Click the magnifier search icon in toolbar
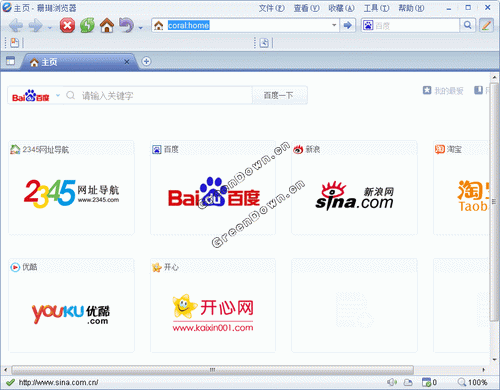500x390 pixels. pos(467,25)
